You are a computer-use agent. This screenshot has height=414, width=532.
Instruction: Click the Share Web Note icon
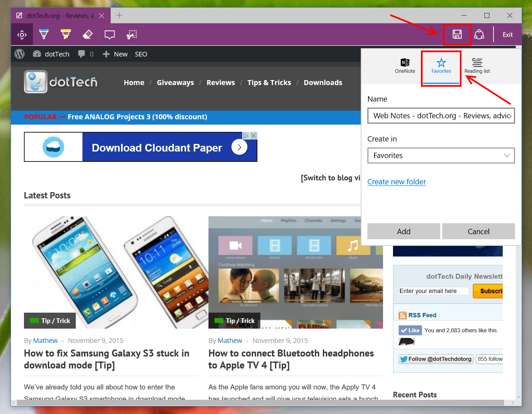pyautogui.click(x=479, y=35)
